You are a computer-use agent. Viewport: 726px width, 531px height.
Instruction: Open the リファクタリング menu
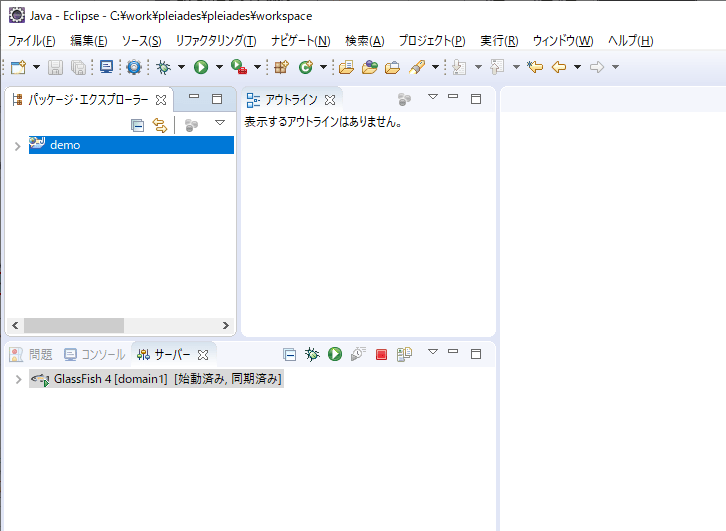(x=215, y=41)
